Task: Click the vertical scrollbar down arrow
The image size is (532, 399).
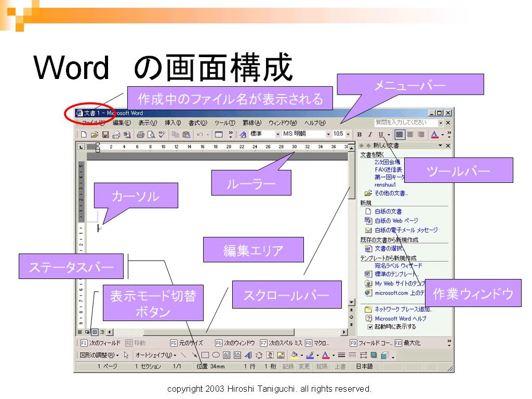Action: pyautogui.click(x=352, y=302)
